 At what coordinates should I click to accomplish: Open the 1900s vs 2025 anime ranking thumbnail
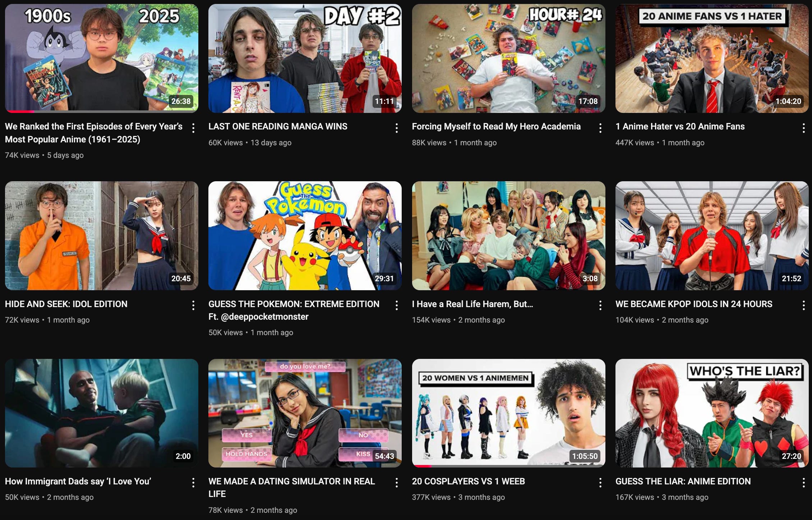coord(101,58)
